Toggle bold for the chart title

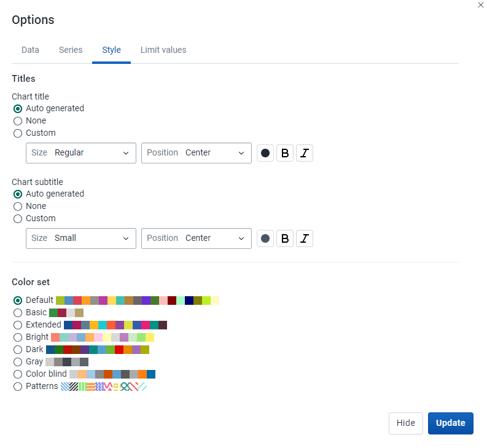point(285,153)
